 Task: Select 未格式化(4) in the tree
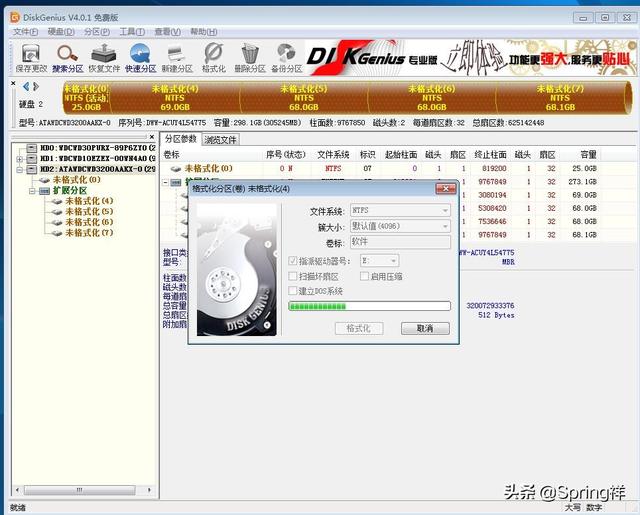coord(89,201)
